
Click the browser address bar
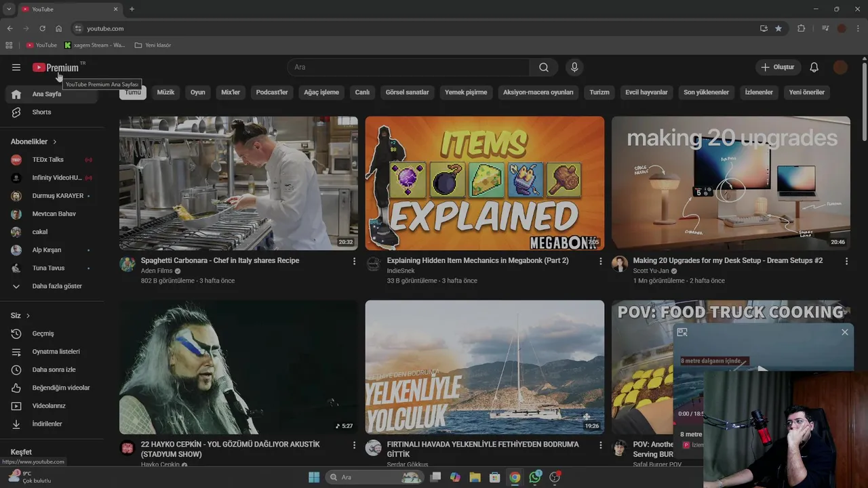(414, 28)
